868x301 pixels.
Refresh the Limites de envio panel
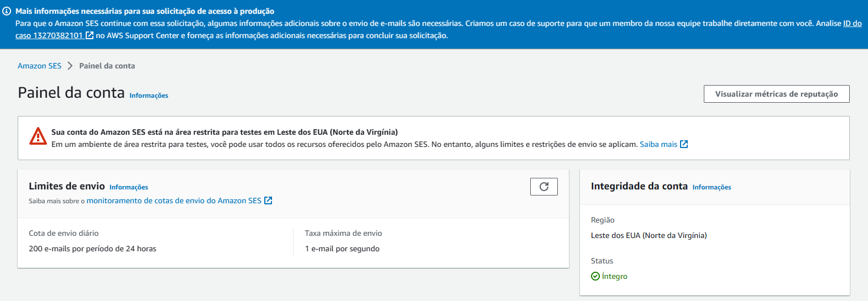click(544, 187)
